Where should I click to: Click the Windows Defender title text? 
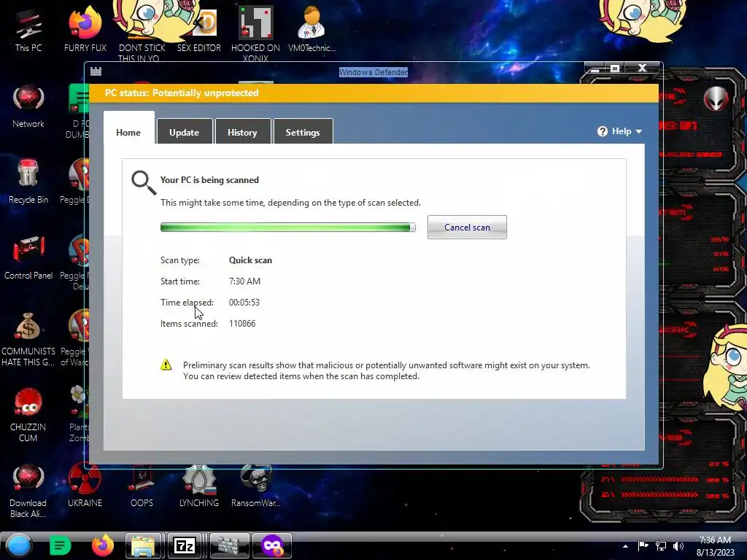(x=373, y=72)
